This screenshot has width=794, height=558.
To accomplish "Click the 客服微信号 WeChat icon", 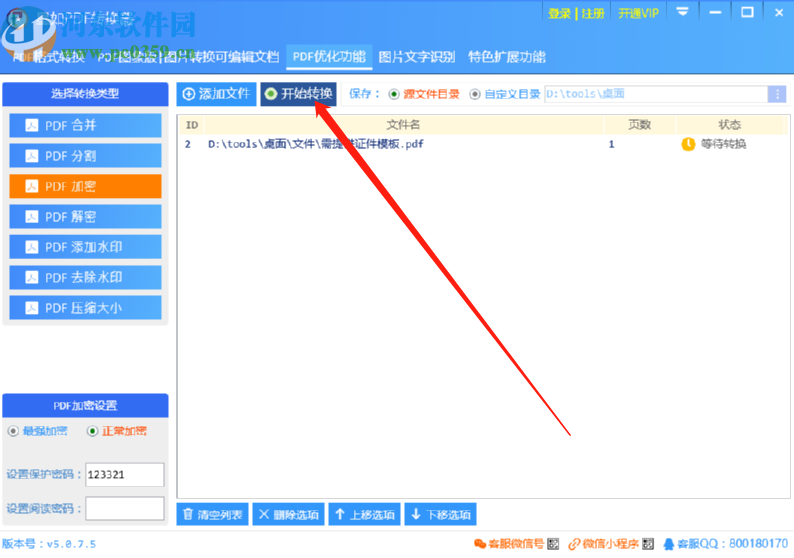I will 480,544.
